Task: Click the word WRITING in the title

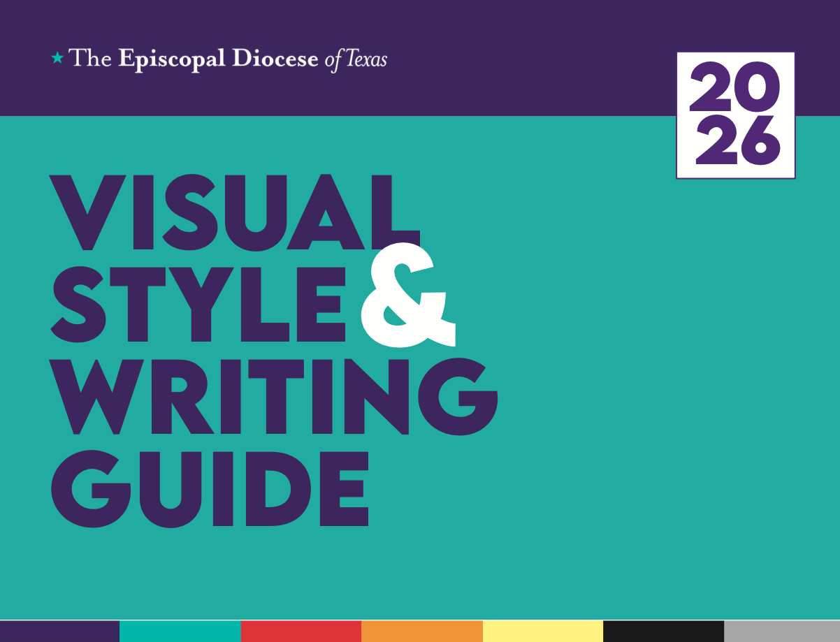Action: [x=275, y=397]
